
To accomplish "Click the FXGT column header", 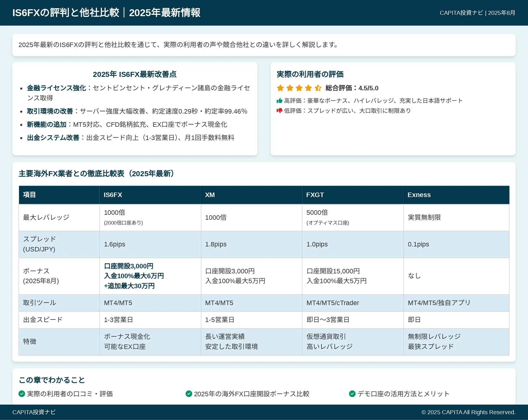I will pyautogui.click(x=353, y=195).
